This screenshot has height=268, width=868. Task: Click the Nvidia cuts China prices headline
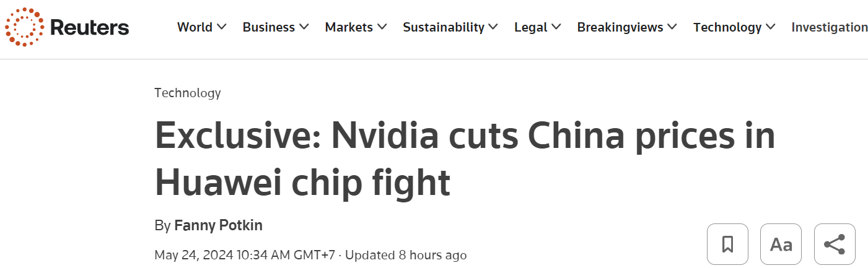(465, 160)
